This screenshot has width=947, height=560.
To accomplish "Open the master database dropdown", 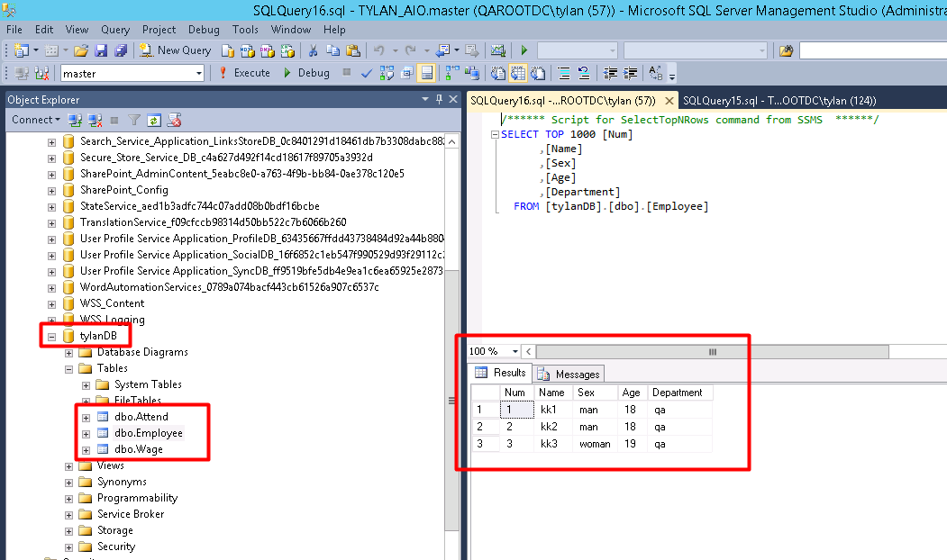I will point(199,74).
